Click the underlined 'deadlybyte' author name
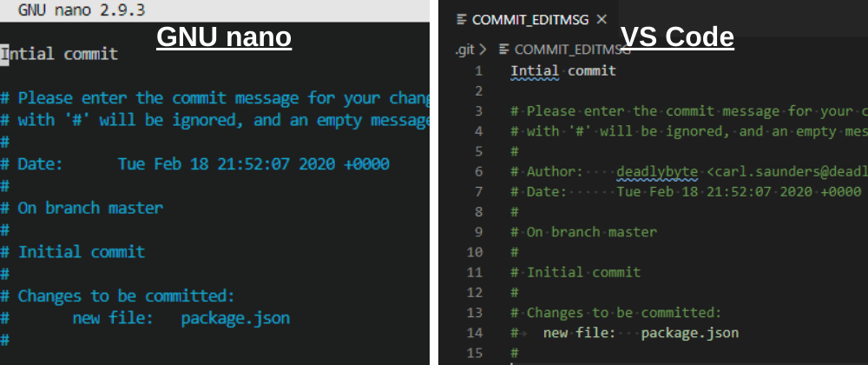 click(x=657, y=172)
